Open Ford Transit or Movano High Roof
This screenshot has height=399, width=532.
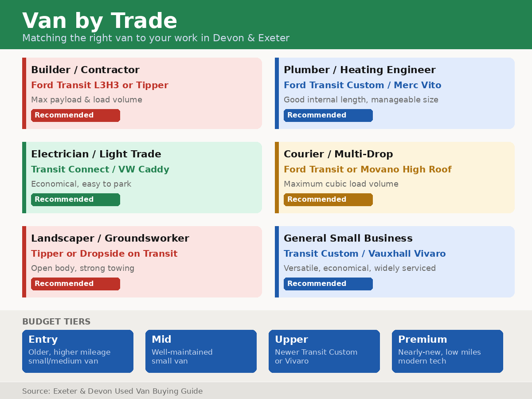point(368,169)
